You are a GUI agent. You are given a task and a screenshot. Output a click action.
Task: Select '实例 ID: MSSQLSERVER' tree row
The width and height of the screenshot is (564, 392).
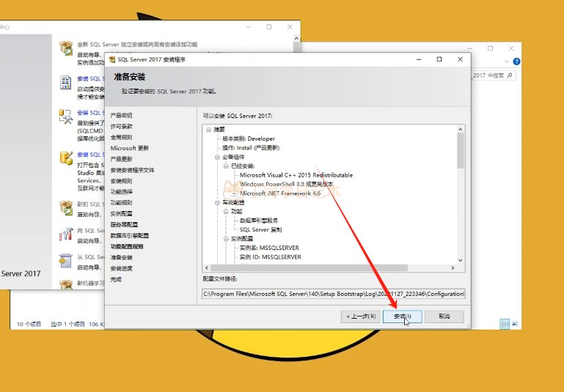271,257
